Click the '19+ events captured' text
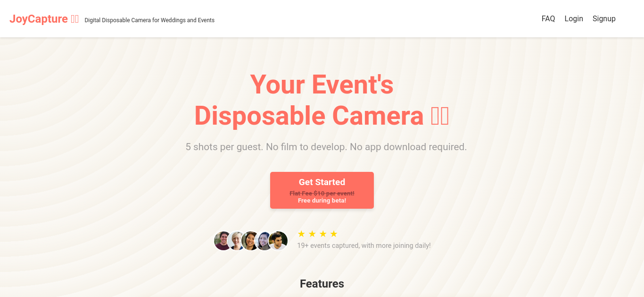 click(x=364, y=246)
